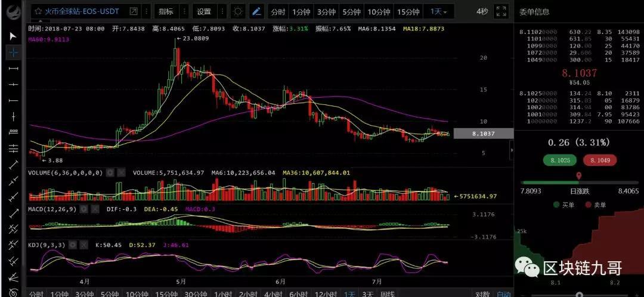Select 3分钟 in the top toolbar
The height and width of the screenshot is (297, 644).
coord(326,12)
